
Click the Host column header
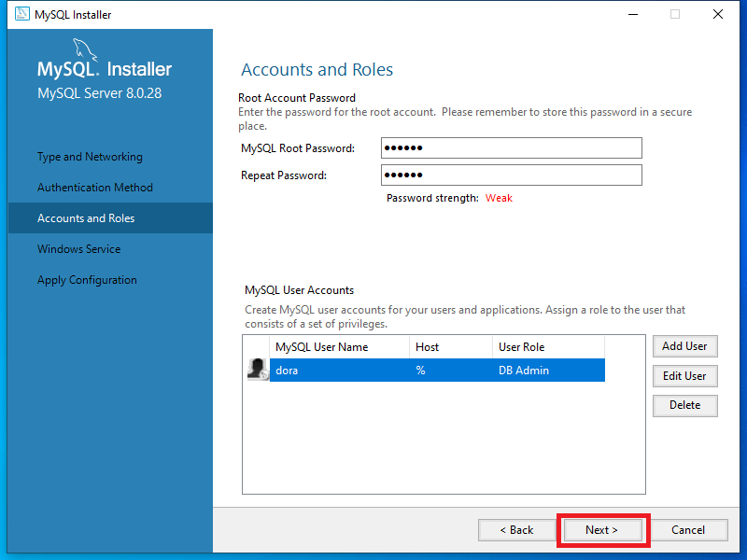[451, 347]
